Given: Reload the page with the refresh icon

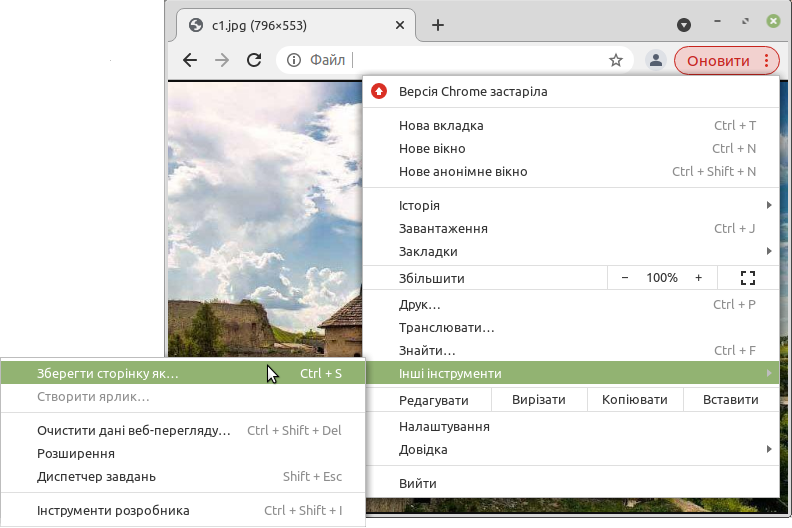Looking at the screenshot, I should (x=254, y=60).
